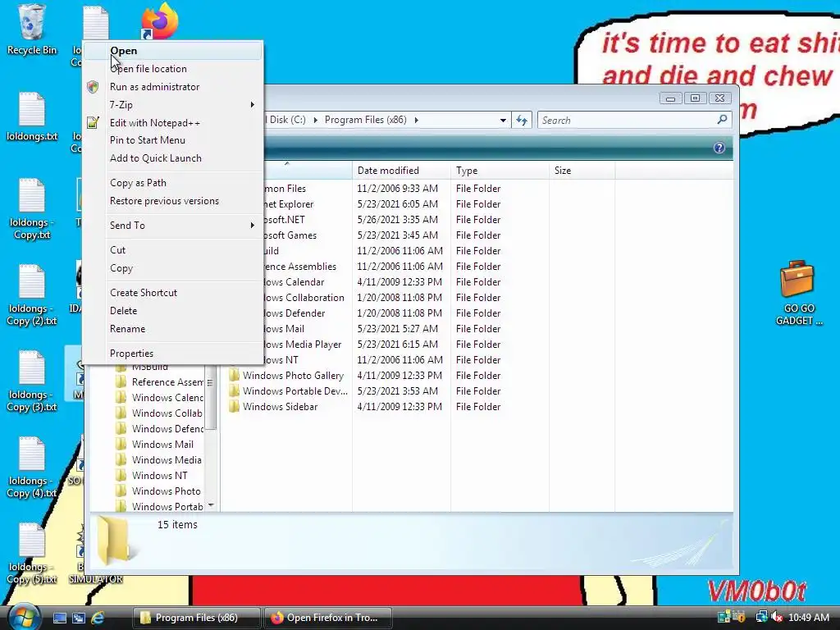Click the refresh button beside address bar
Image resolution: width=840 pixels, height=630 pixels.
(x=522, y=120)
